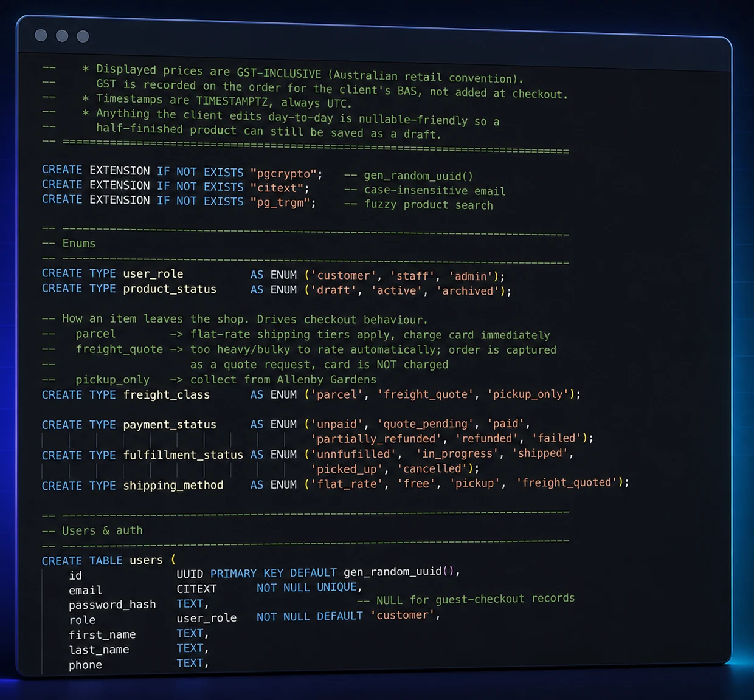Click the "pg_trgm" extension name
Image resolution: width=754 pixels, height=700 pixels.
point(280,202)
